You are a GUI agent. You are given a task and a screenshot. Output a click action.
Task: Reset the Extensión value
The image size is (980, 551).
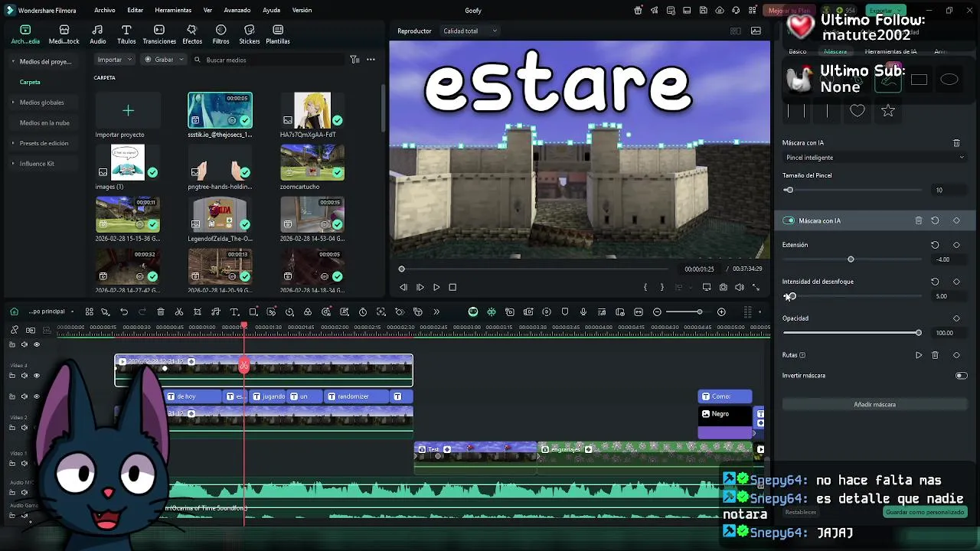tap(935, 245)
